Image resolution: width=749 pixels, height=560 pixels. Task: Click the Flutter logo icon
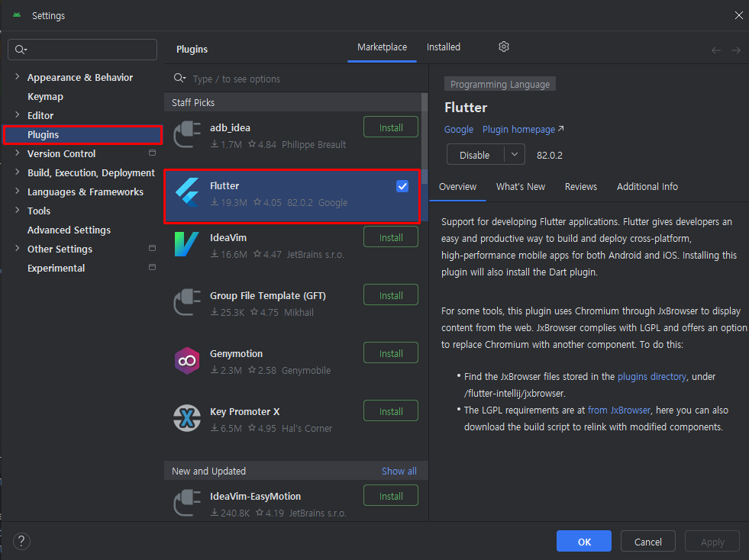tap(187, 192)
